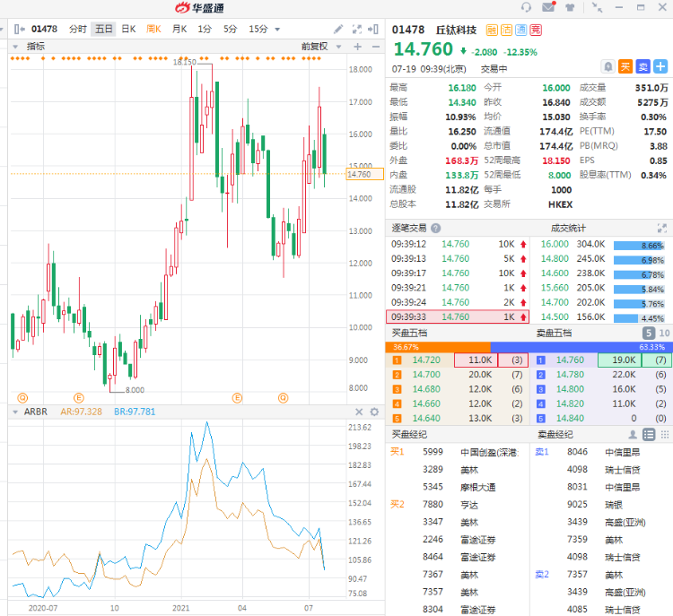Zoom in chart with plus icon
The width and height of the screenshot is (673, 616).
click(357, 47)
